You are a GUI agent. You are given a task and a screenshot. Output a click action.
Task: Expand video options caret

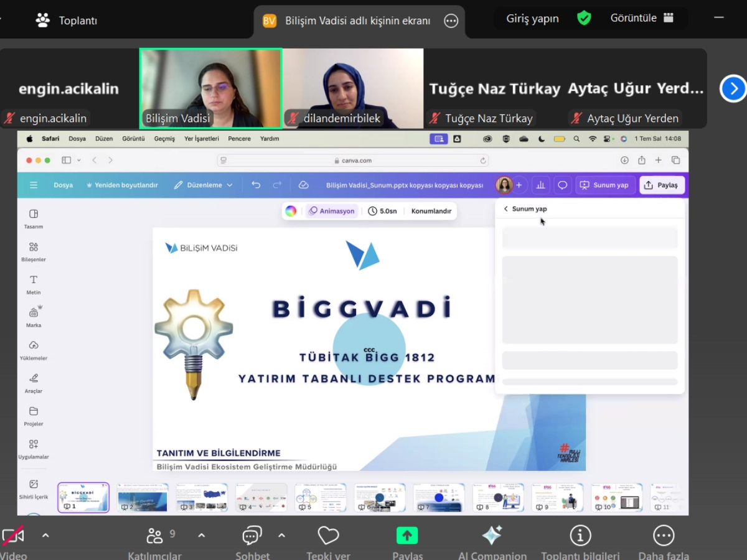pos(45,535)
